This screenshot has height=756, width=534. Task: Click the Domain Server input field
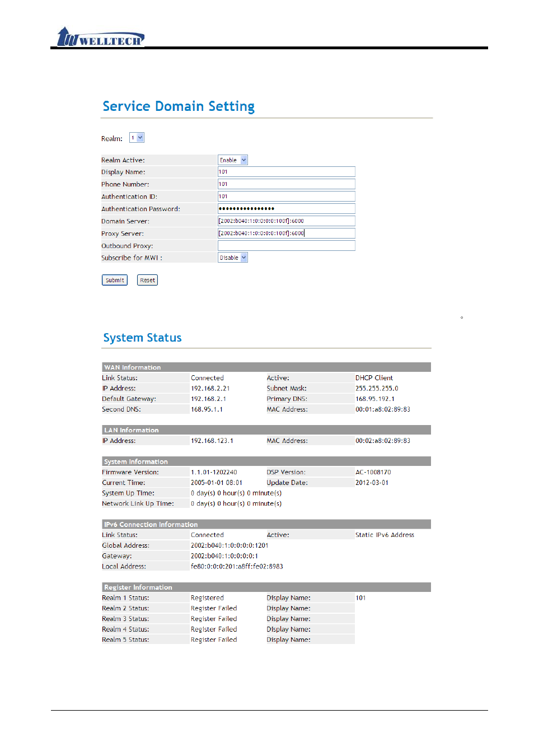pos(287,221)
